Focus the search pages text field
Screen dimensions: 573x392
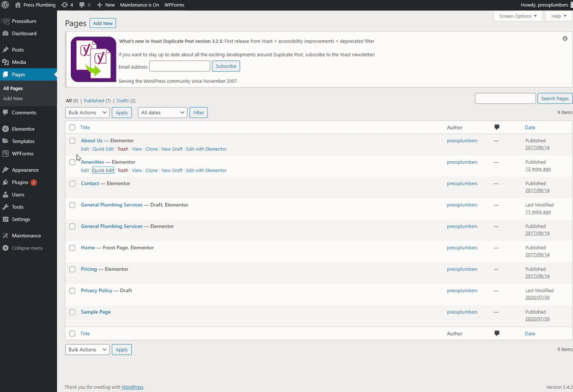point(505,99)
